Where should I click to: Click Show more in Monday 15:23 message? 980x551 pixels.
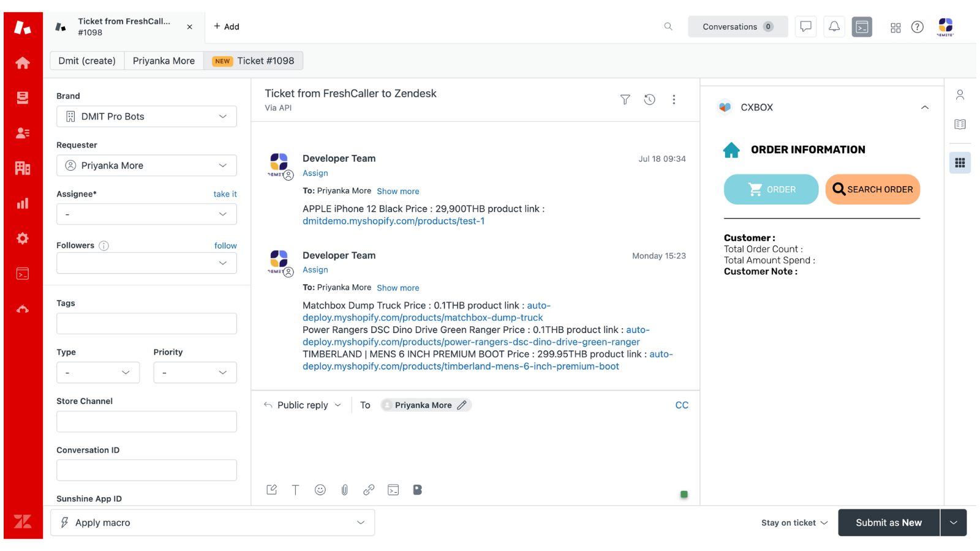click(398, 288)
